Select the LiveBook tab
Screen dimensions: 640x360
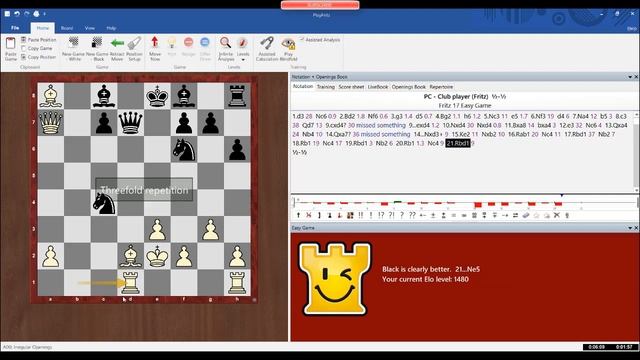coord(378,87)
